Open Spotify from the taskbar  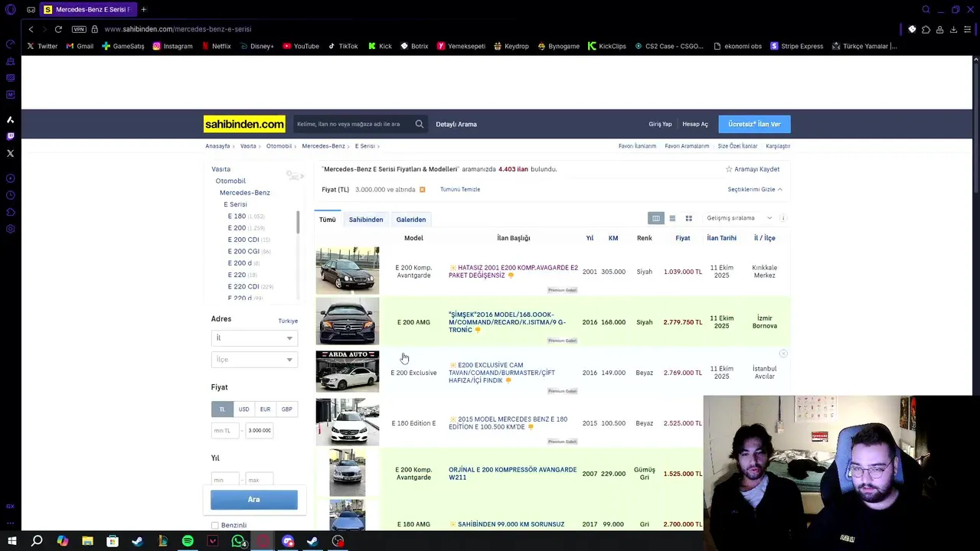pyautogui.click(x=188, y=541)
